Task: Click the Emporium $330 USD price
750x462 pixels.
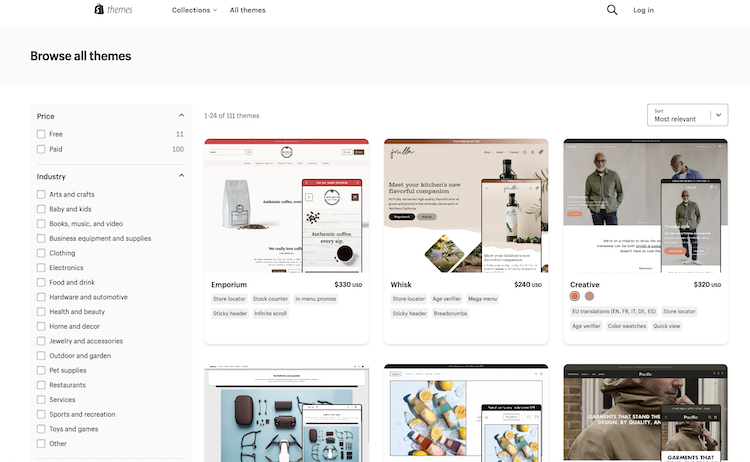Action: tap(348, 285)
